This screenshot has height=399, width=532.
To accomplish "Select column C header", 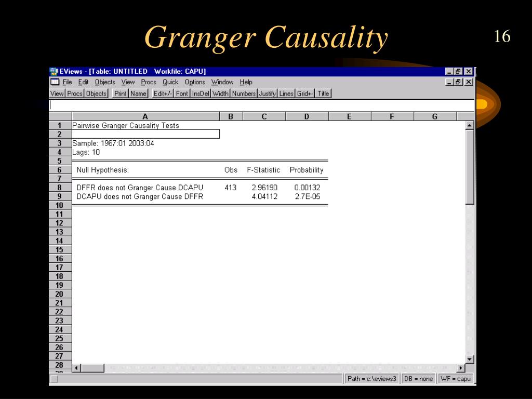I will [264, 116].
